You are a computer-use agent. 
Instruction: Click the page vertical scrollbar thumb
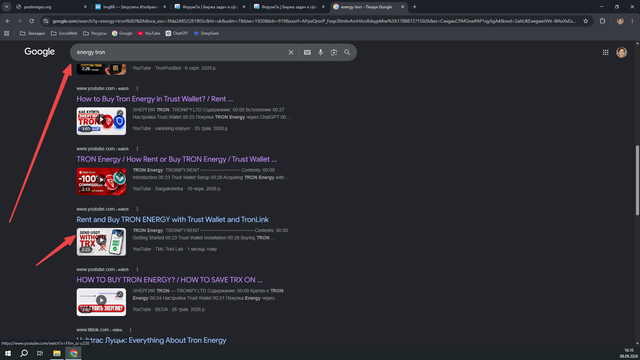637,180
